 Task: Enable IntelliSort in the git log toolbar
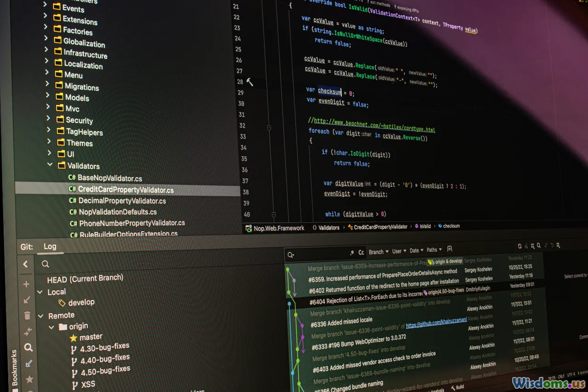pyautogui.click(x=546, y=246)
